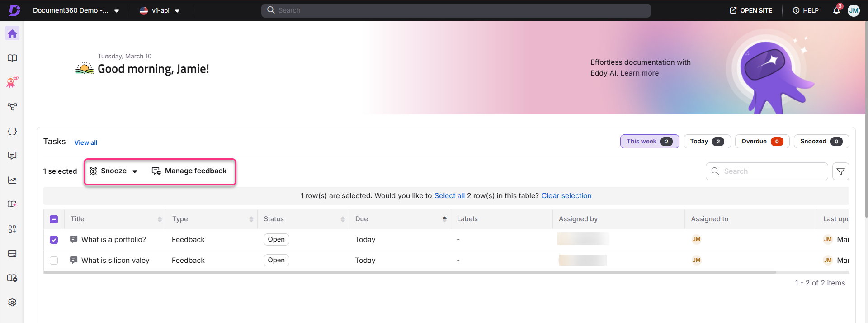Screen dimensions: 868x323
Task: Click '1 - 2 of 2 items' pagination text
Action: 820,283
